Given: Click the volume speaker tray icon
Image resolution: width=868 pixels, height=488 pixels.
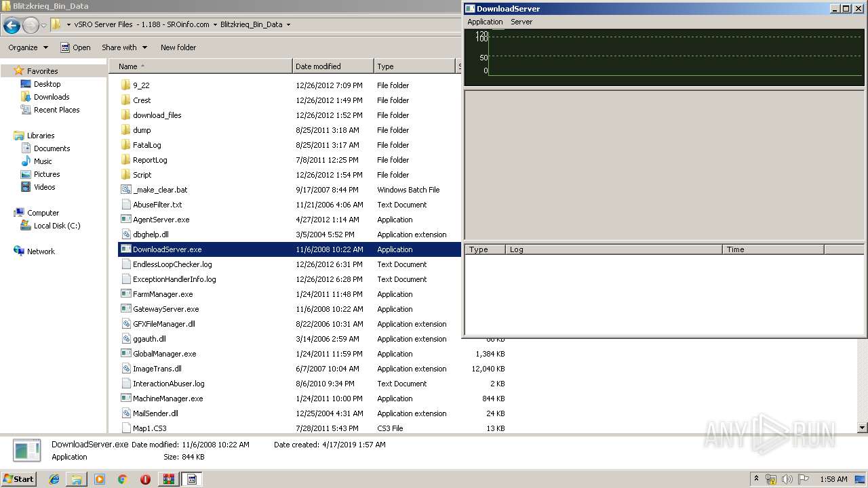Looking at the screenshot, I should tap(787, 479).
